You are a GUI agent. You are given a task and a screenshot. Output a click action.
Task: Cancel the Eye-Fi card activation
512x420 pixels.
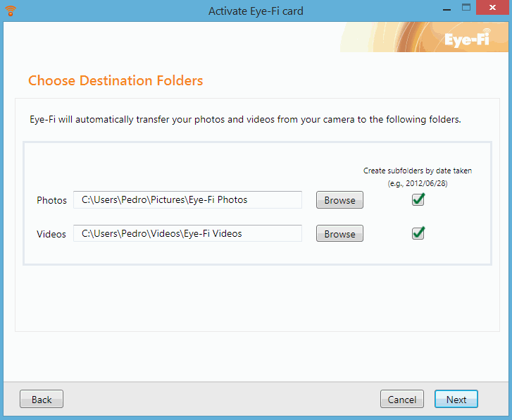402,399
